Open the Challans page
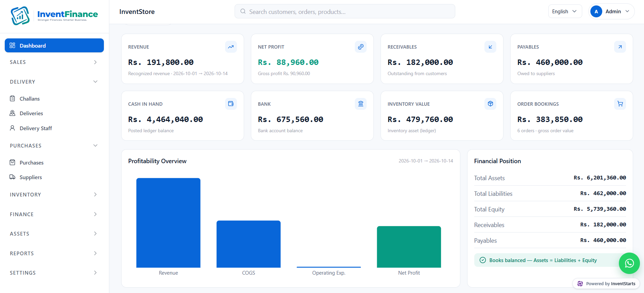 [x=54, y=99]
